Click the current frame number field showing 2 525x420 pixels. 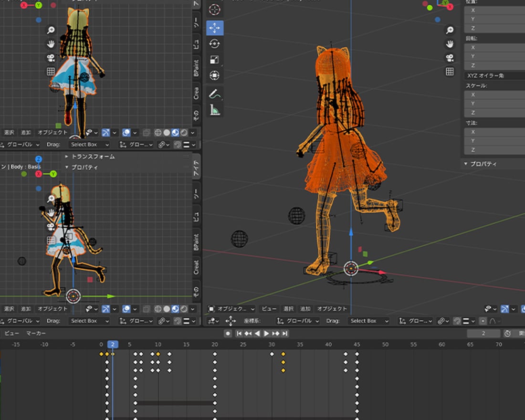tap(483, 333)
